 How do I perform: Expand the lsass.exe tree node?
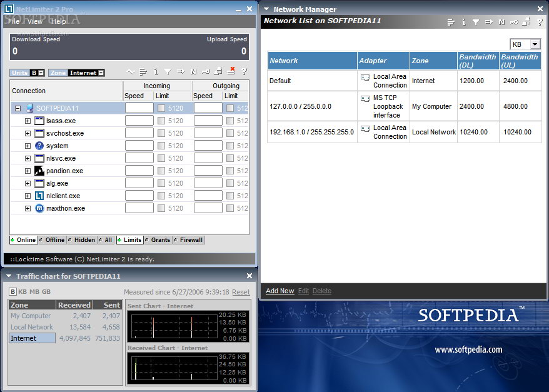coord(28,121)
